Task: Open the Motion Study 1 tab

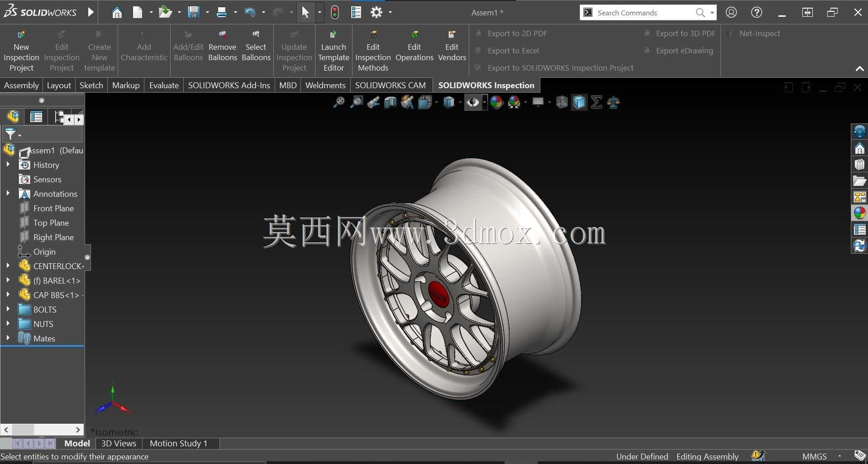Action: 178,443
